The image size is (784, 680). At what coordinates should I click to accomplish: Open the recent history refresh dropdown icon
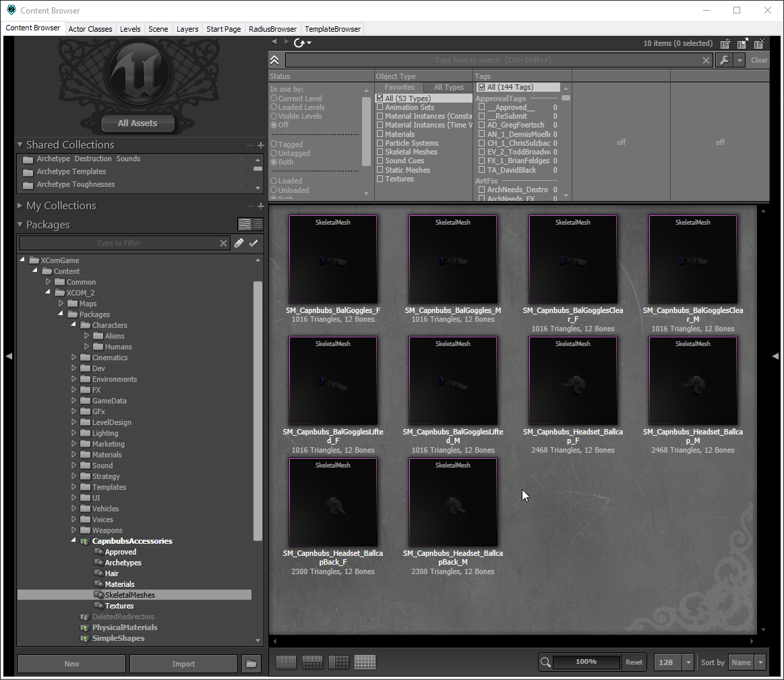303,43
